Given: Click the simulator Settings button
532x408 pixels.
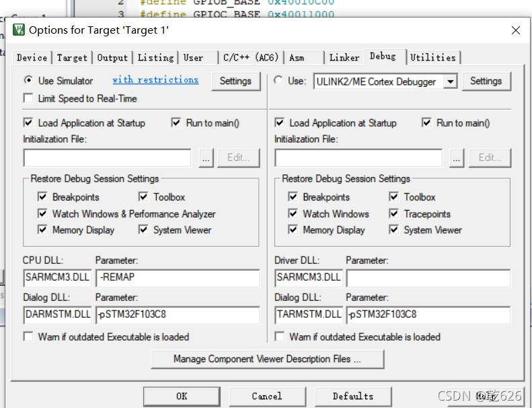Looking at the screenshot, I should 235,81.
